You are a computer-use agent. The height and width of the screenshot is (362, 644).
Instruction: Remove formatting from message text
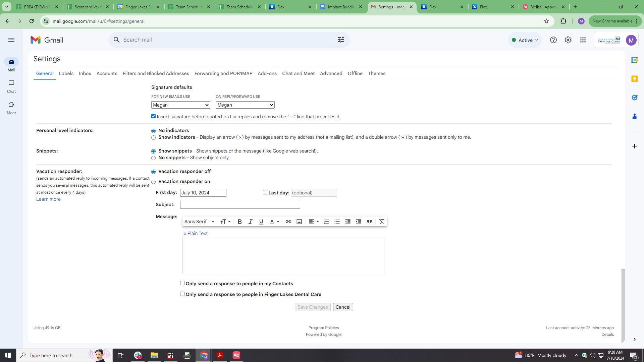pos(381,222)
